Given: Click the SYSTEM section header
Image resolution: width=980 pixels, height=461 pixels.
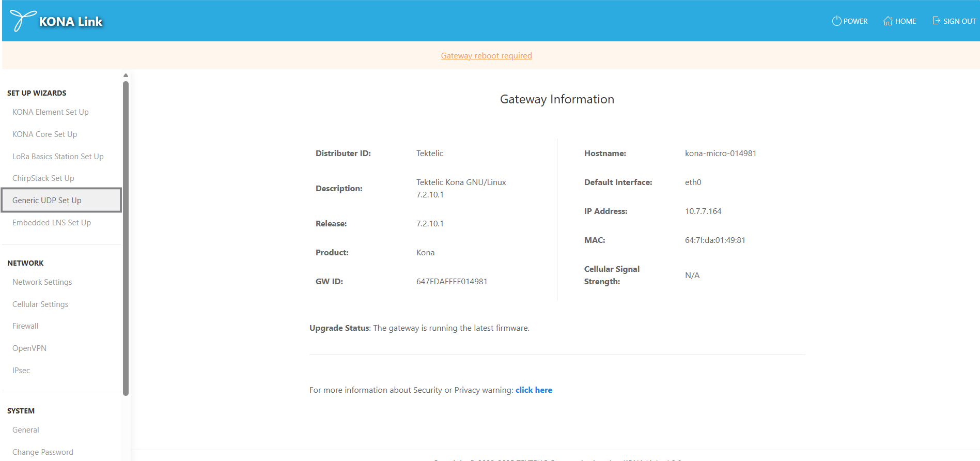Looking at the screenshot, I should point(21,411).
